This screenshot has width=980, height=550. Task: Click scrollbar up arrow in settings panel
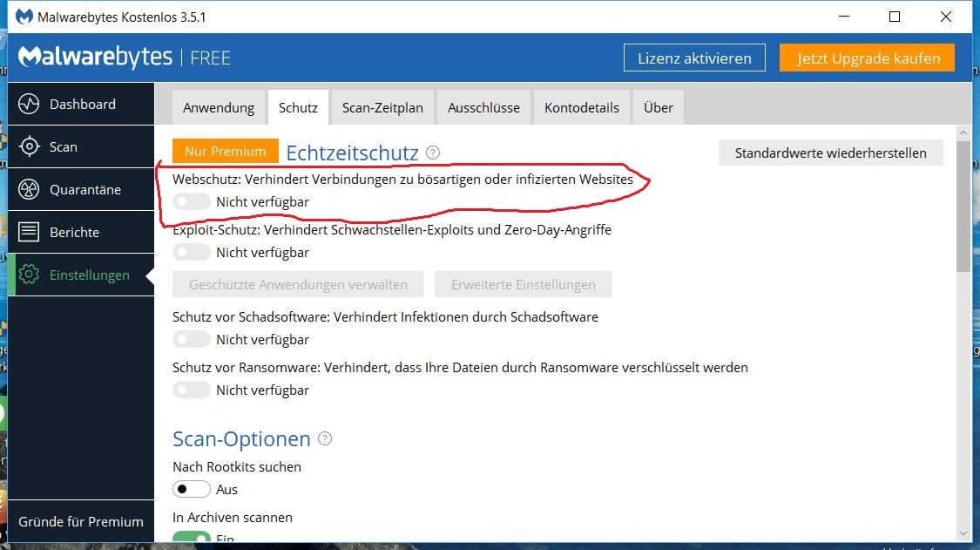tap(963, 132)
